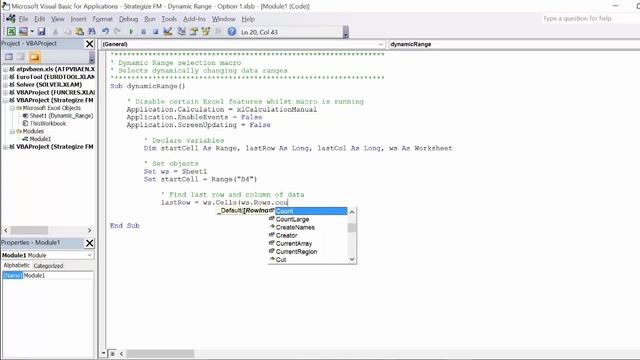Screen dimensions: 640x360
Task: Click the (Name) property value Module1
Action: click(x=58, y=276)
